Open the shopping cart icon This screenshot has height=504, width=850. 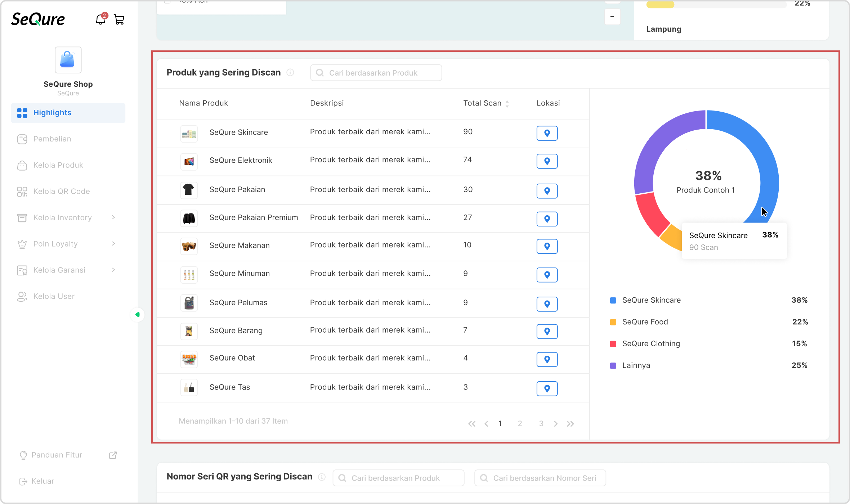click(119, 19)
